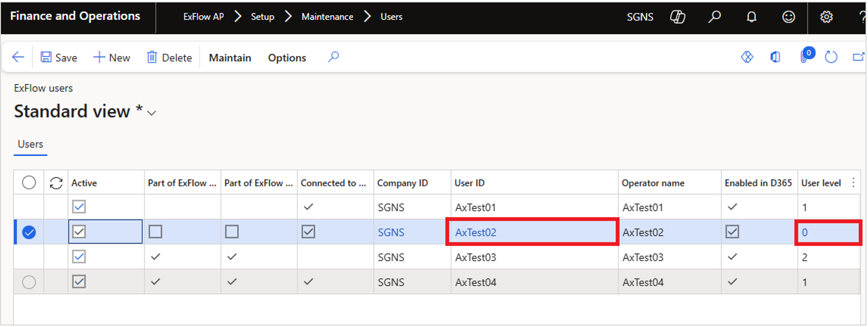Click the Open in Office icon
This screenshot has width=868, height=327.
click(775, 57)
